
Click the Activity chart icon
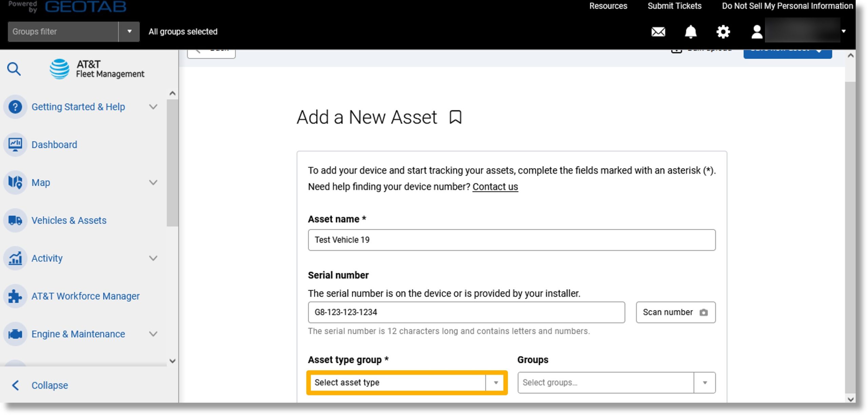tap(15, 258)
